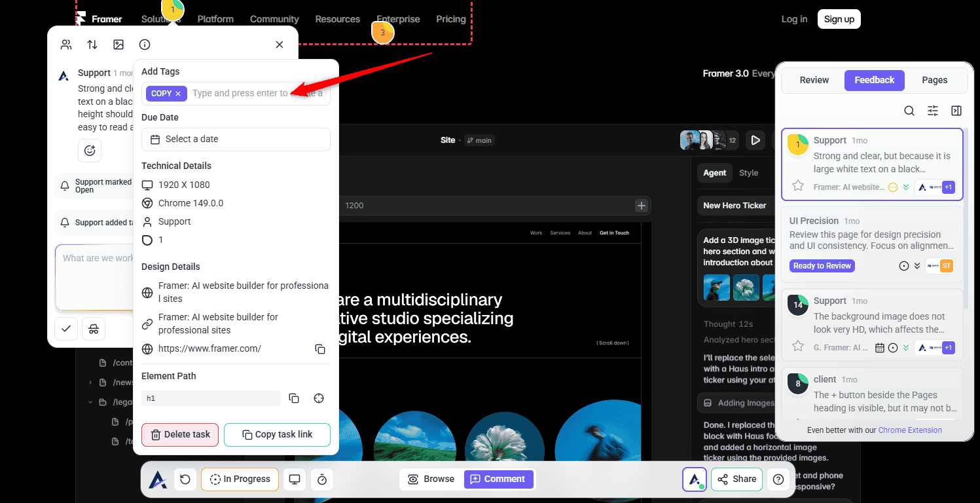Open status circle on task 14
This screenshot has width=980, height=503.
pyautogui.click(x=893, y=348)
